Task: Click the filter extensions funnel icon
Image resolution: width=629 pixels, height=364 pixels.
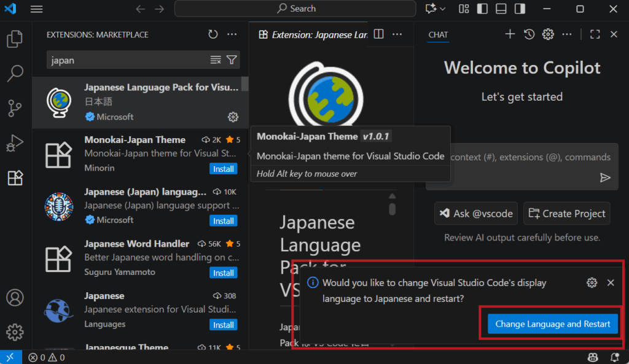Action: (232, 60)
